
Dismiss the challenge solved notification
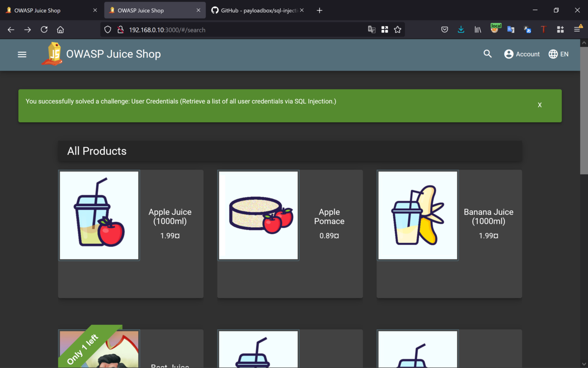tap(539, 105)
